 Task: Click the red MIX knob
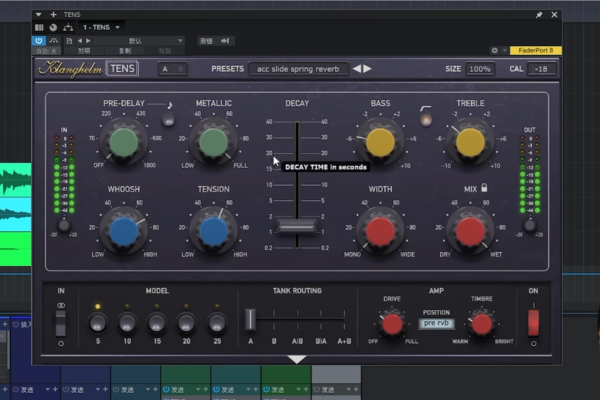pos(470,231)
